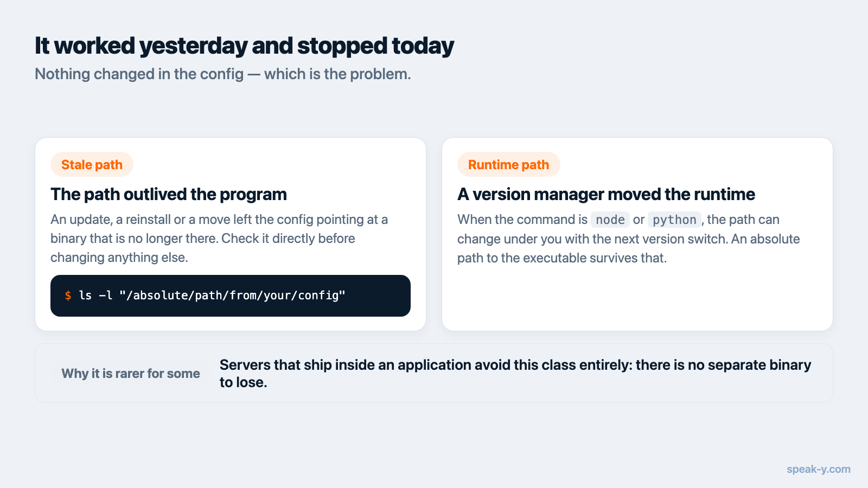Click the runtime path description paragraph
The height and width of the screenshot is (488, 868).
[x=629, y=239]
